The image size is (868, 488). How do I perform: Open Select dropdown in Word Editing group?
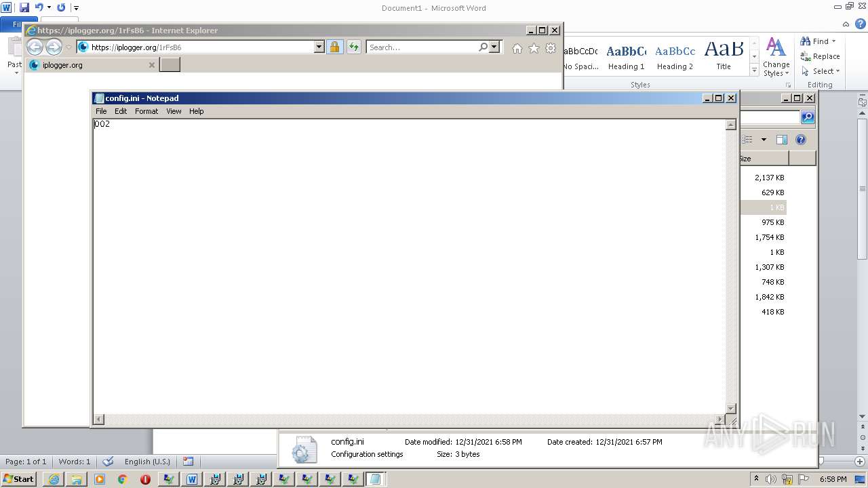[821, 71]
